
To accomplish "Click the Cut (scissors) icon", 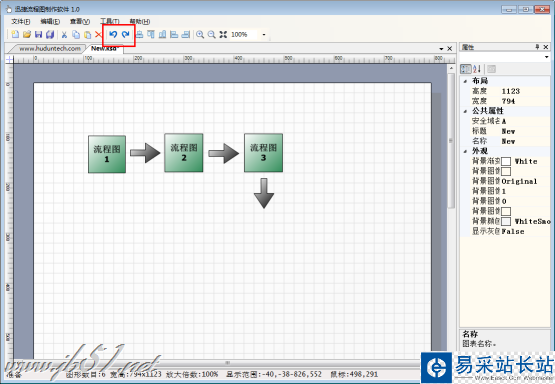I will click(x=64, y=34).
